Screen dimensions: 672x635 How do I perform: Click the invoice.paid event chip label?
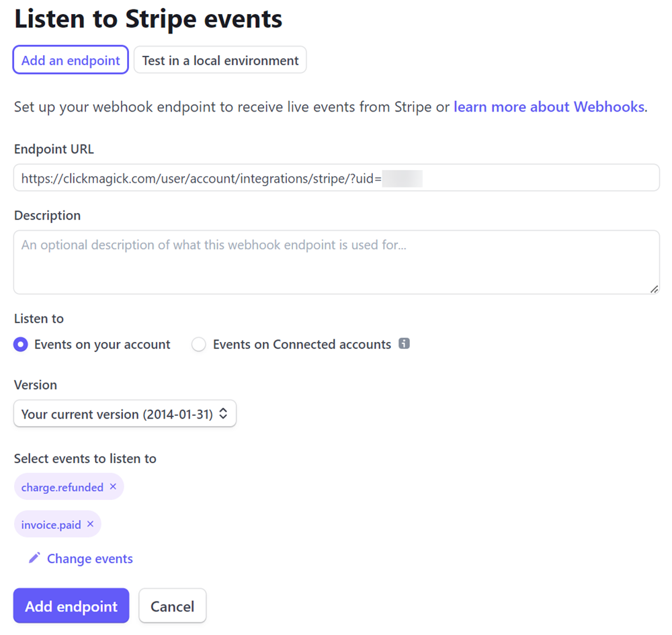click(51, 525)
